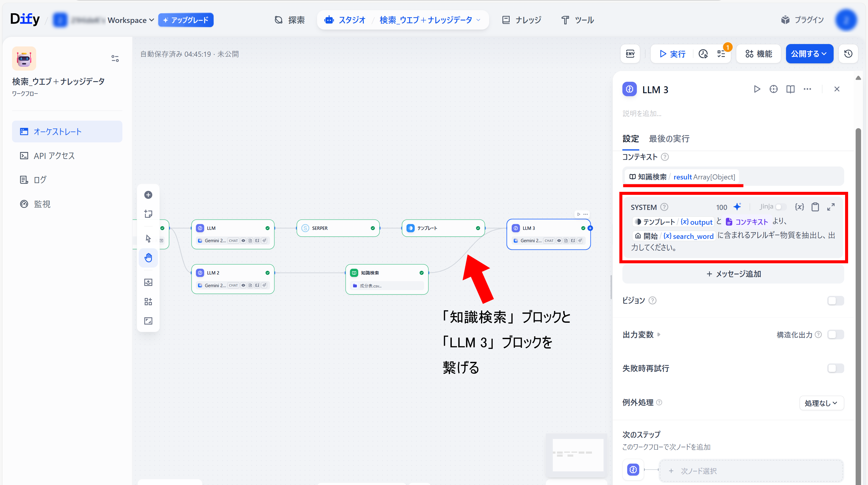Open the 例外処理 処理なし dropdown
Image resolution: width=868 pixels, height=485 pixels.
click(x=821, y=403)
